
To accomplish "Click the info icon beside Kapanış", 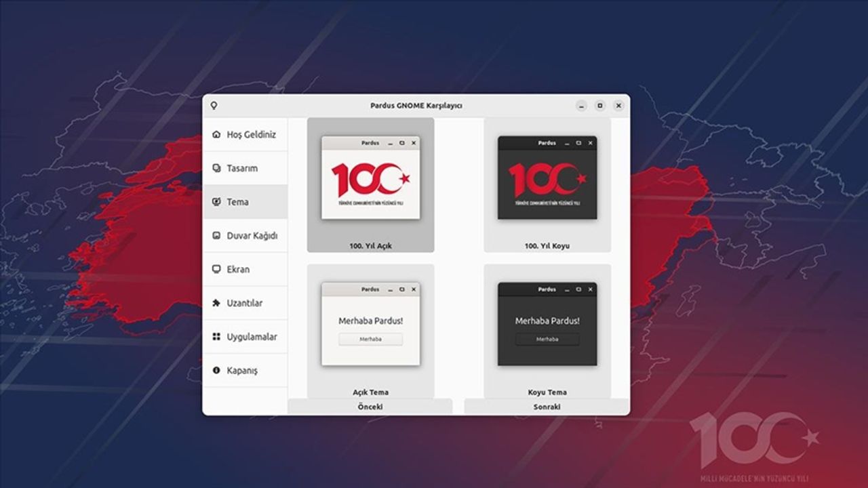I will pos(216,371).
